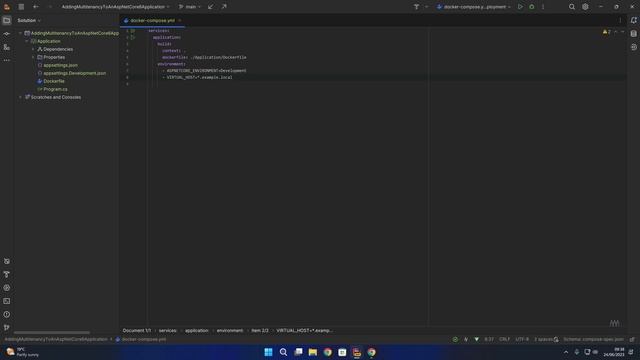Open the Solution view dropdown
This screenshot has width=640, height=360.
click(x=29, y=20)
